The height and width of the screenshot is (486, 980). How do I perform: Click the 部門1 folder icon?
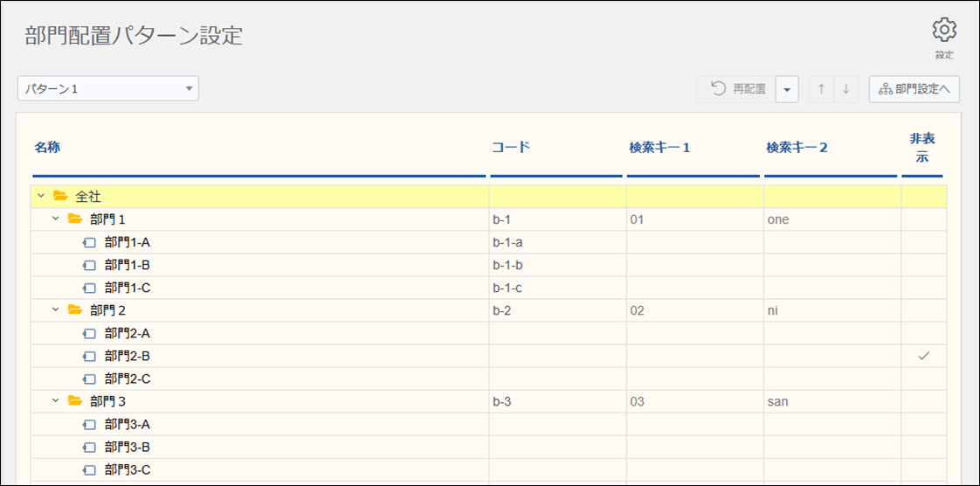[x=75, y=219]
